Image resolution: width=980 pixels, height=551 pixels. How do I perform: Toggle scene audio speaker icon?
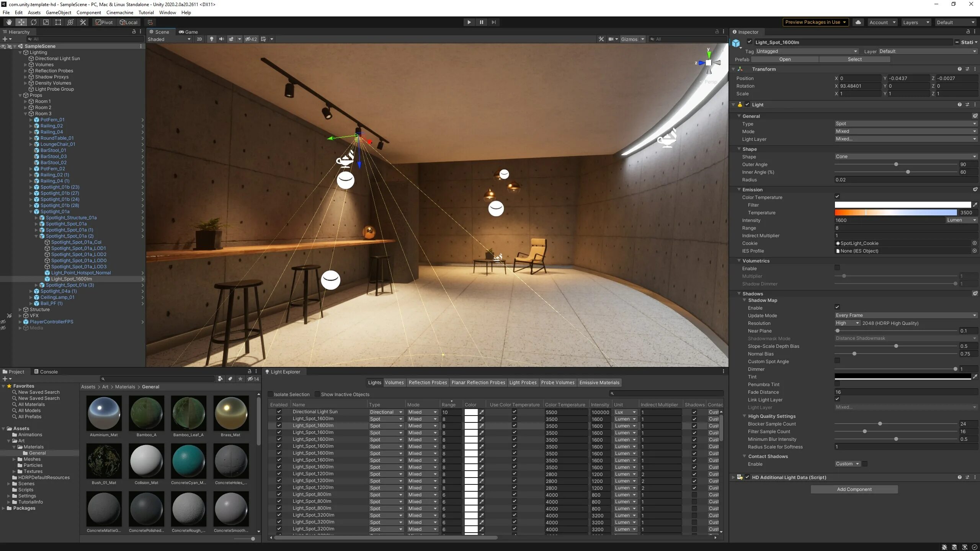click(221, 39)
